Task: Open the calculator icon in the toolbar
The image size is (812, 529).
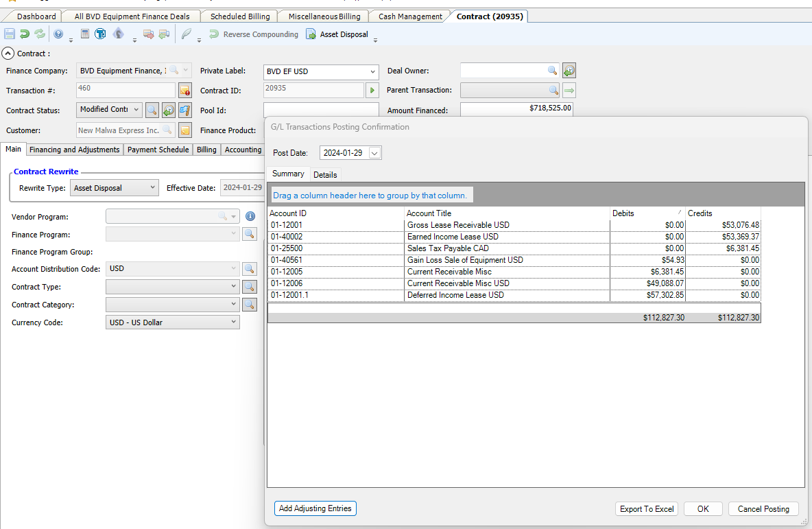Action: point(85,34)
